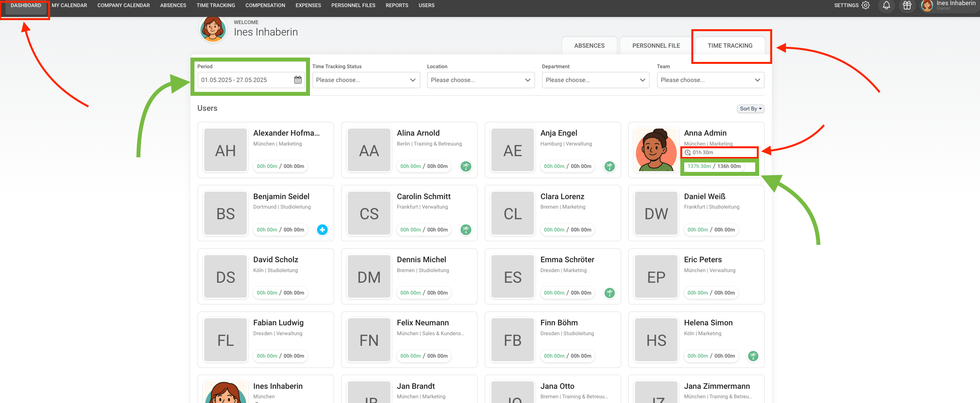
Task: Click the FN initials avatar
Action: click(x=369, y=340)
